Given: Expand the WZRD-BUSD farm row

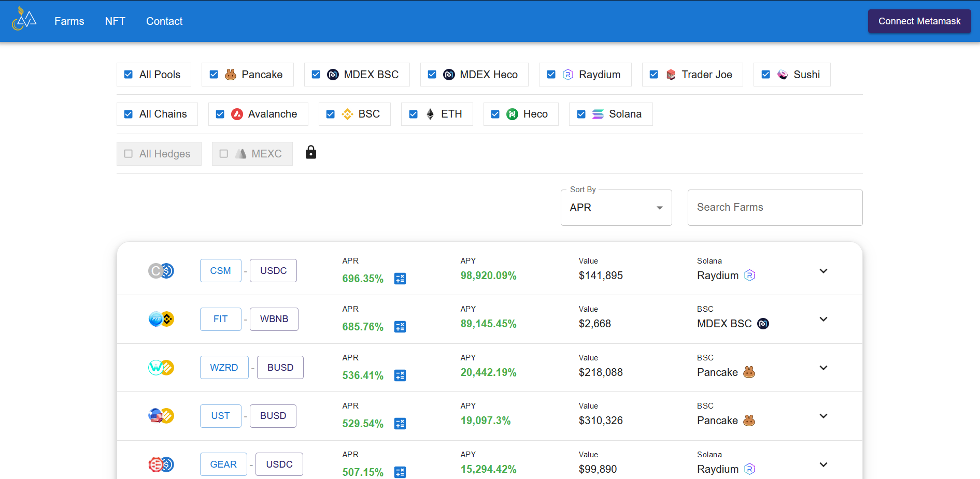Looking at the screenshot, I should [823, 368].
